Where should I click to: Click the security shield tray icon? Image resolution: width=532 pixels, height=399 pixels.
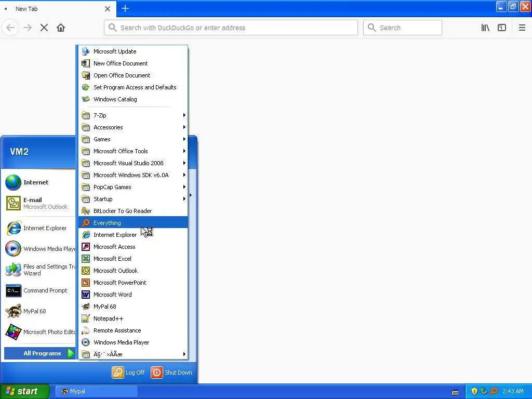[x=474, y=391]
